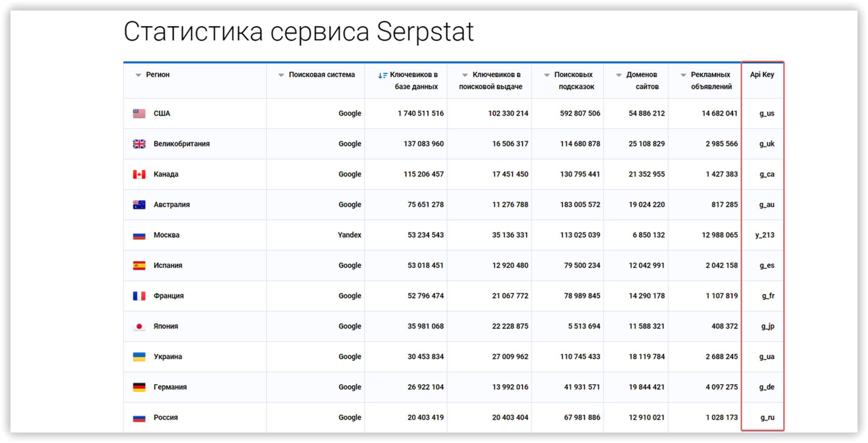Click the g_fr API key
Image resolution: width=868 pixels, height=443 pixels.
click(x=768, y=296)
